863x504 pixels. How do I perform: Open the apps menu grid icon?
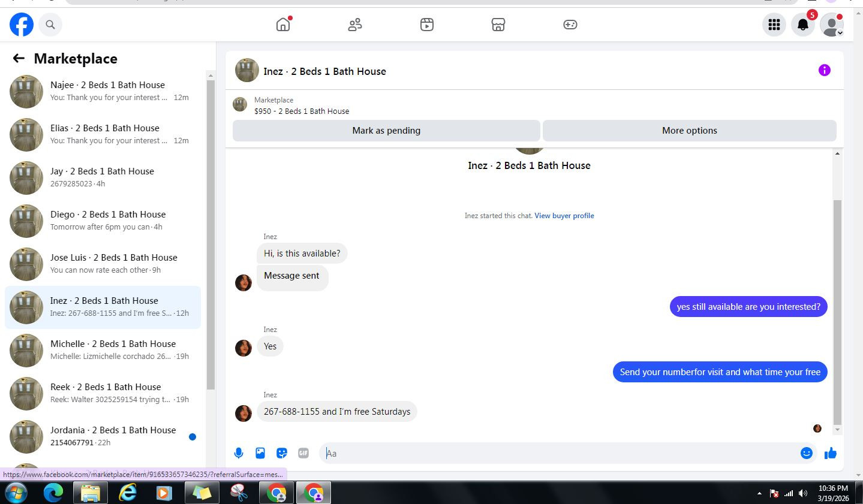click(774, 25)
